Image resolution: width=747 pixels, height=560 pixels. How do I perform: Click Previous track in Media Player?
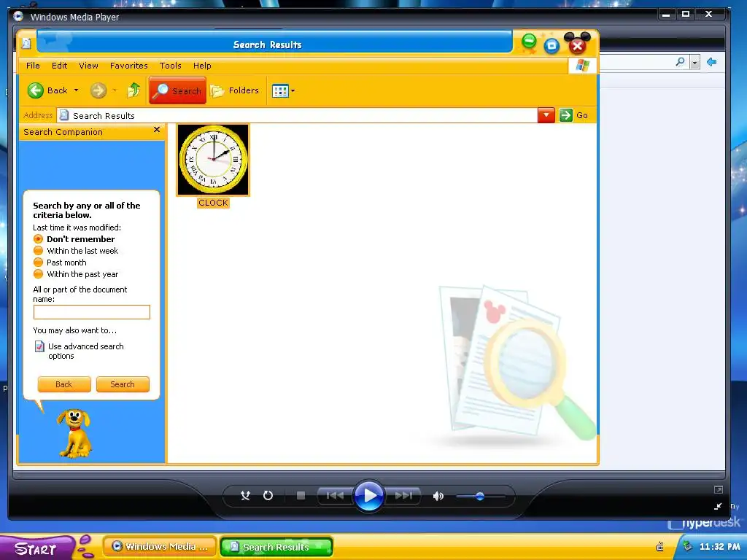click(x=335, y=496)
